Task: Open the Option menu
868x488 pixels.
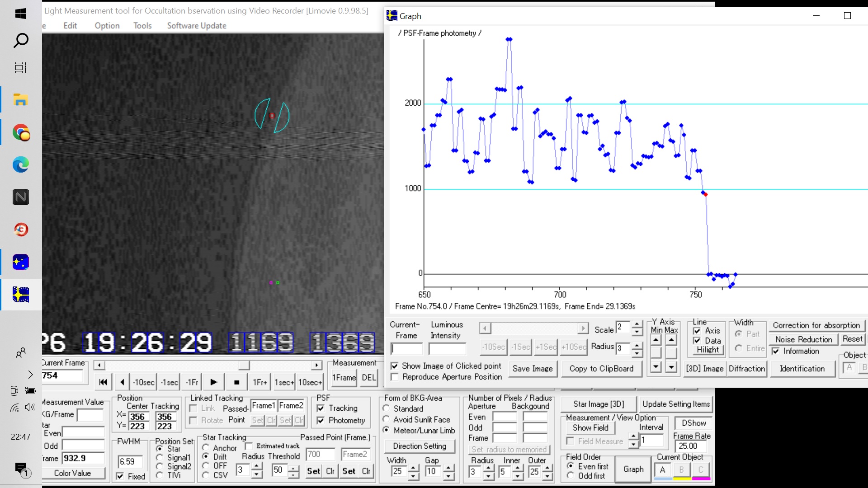Action: (x=107, y=26)
